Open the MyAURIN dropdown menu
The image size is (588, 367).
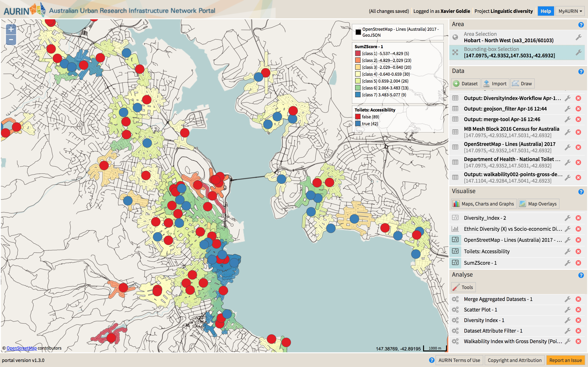[570, 11]
